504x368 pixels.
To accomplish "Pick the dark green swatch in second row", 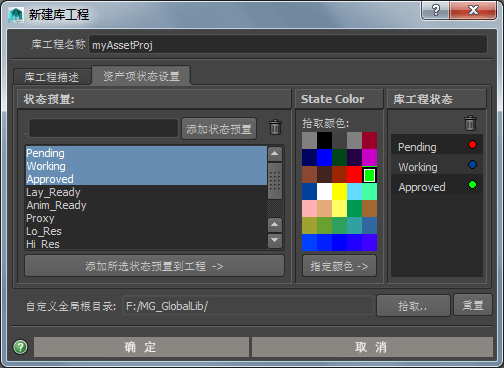I will pos(339,157).
